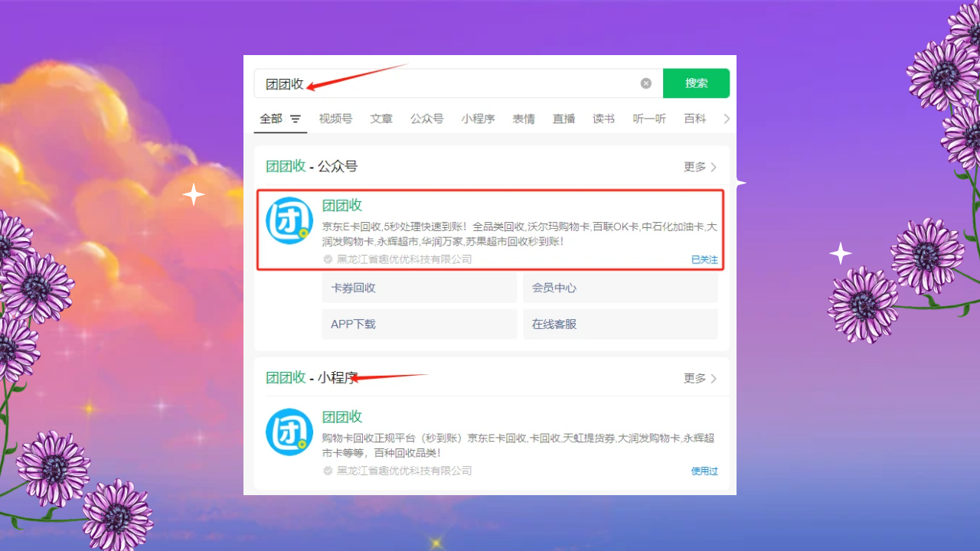This screenshot has height=551, width=980.
Task: Open the 在线客服 menu button
Action: (x=620, y=324)
